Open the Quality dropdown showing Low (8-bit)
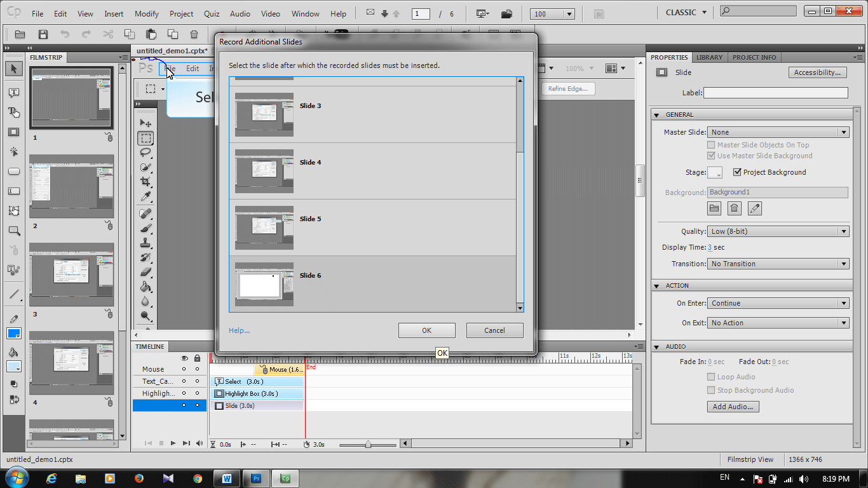 [x=778, y=231]
